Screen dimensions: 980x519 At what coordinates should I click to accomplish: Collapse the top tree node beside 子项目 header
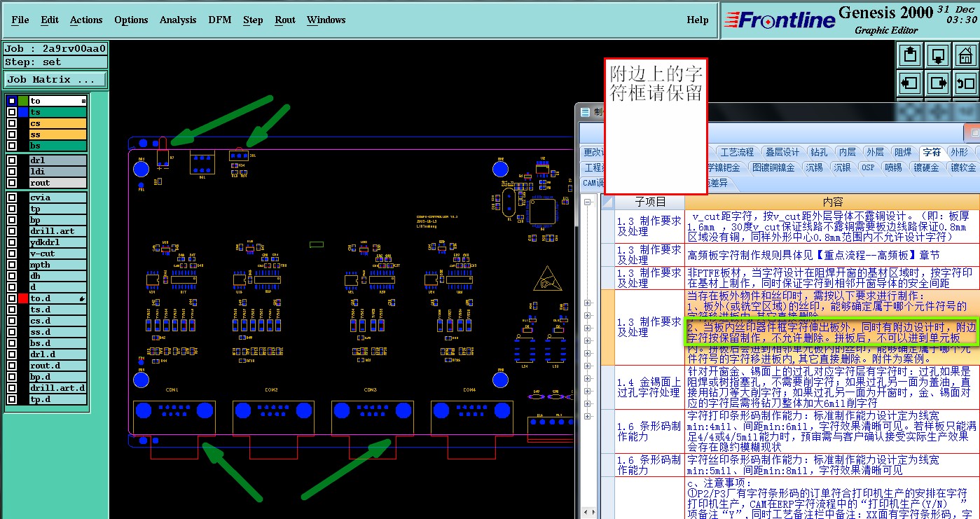pos(588,202)
